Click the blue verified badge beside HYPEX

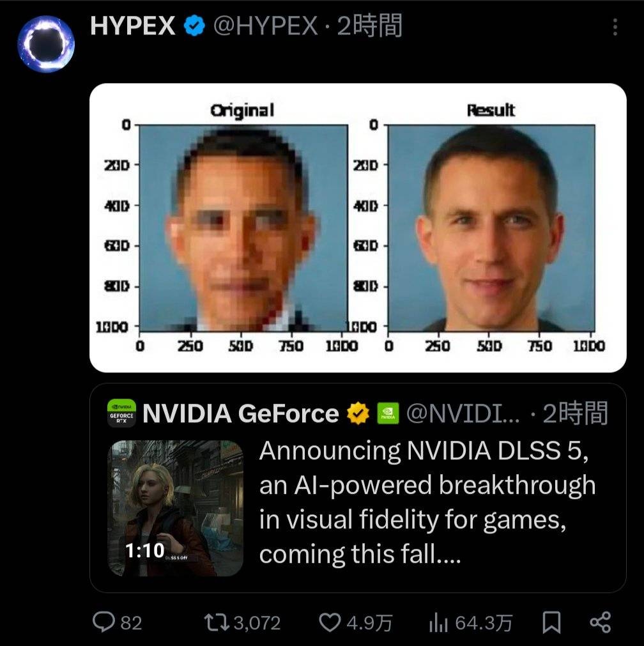pos(194,26)
